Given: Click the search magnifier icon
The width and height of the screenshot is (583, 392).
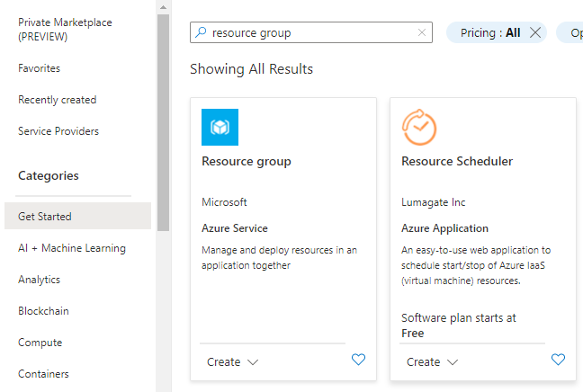Looking at the screenshot, I should click(201, 32).
